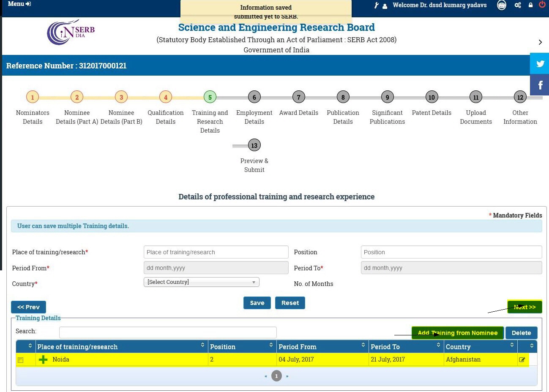This screenshot has width=549, height=392.
Task: Sort by Period To column header
Action: [407, 347]
